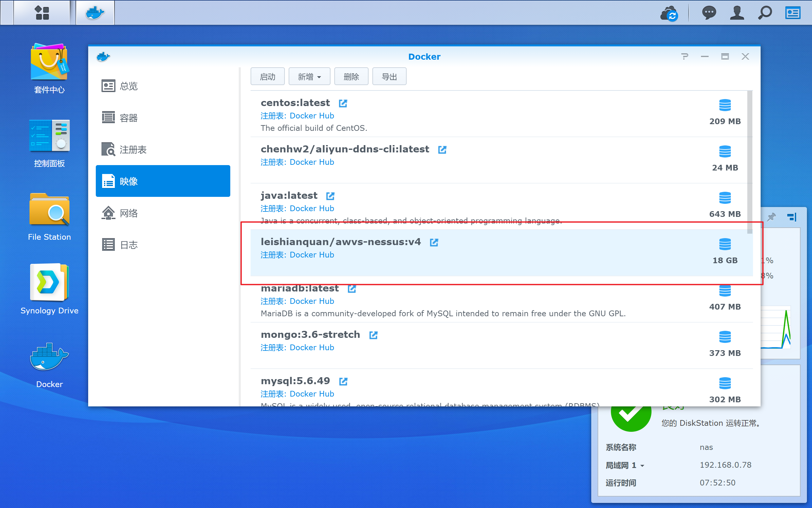Select the 注册表 registry sidebar item
812x508 pixels.
point(163,150)
